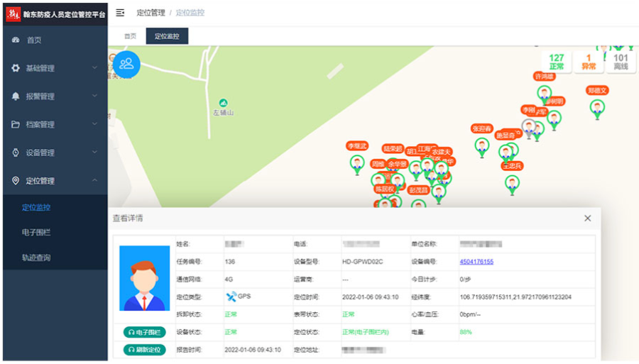Screen dimensions: 639x364
Task: Filter by 101 离线 status
Action: tap(621, 62)
